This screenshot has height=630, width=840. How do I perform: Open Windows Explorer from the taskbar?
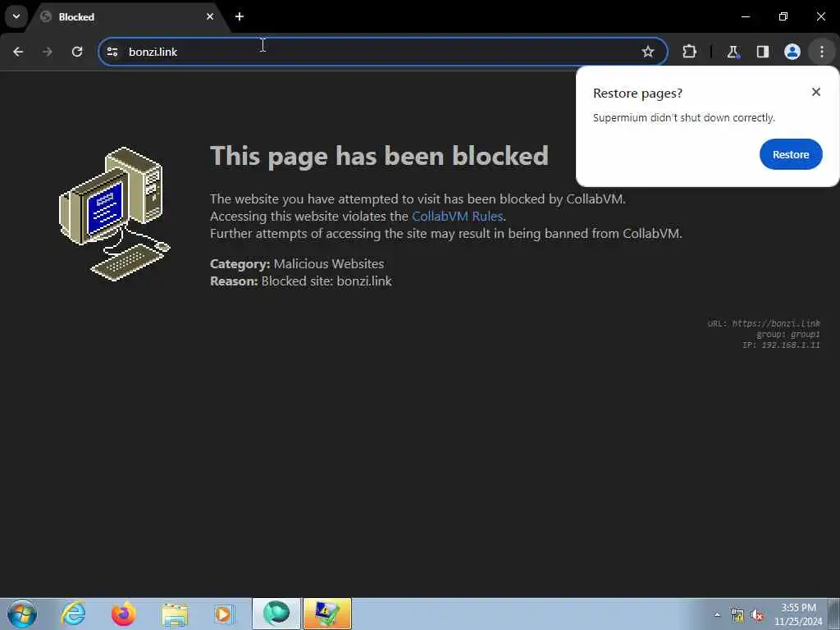(x=175, y=614)
